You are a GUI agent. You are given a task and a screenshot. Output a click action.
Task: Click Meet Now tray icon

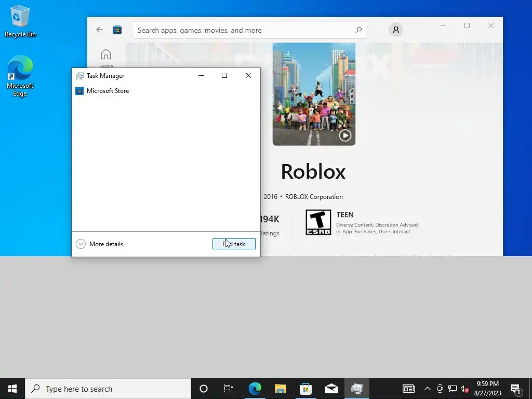point(440,389)
